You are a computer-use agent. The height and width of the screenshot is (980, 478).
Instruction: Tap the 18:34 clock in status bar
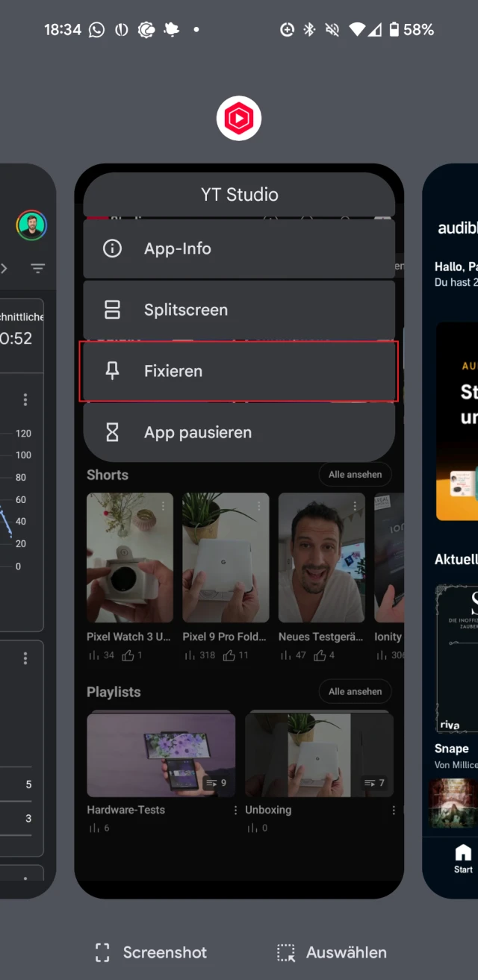pos(63,30)
